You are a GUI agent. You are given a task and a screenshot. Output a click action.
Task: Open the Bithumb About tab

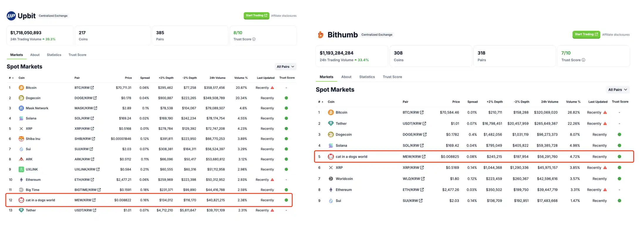(346, 77)
